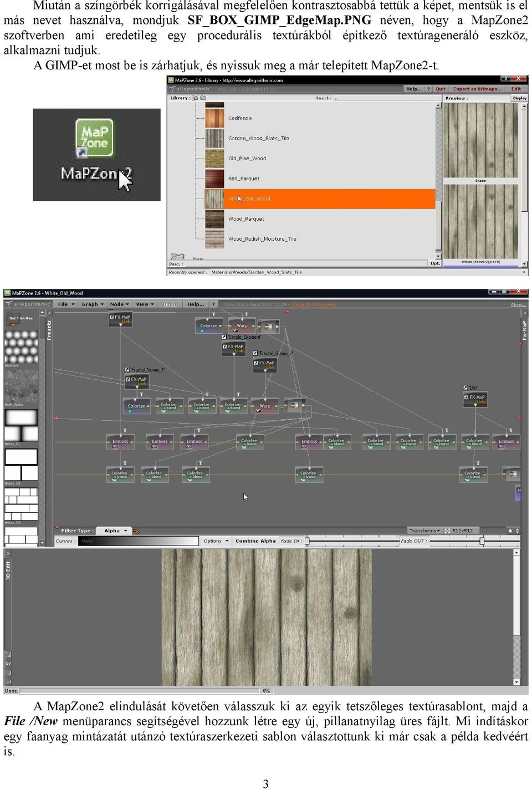
Task: Open the Graph menu
Action: (x=92, y=304)
